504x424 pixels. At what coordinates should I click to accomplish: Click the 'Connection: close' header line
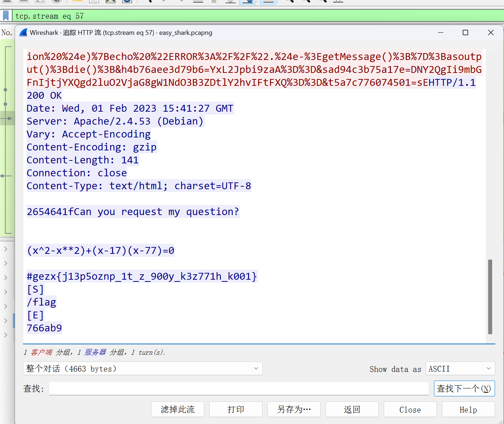77,173
